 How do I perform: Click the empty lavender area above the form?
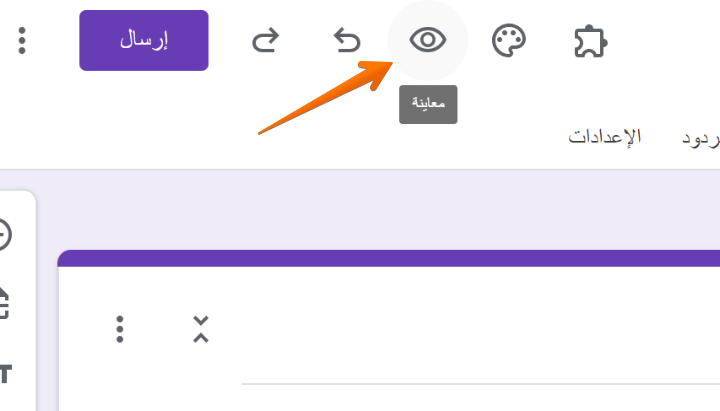[x=380, y=210]
